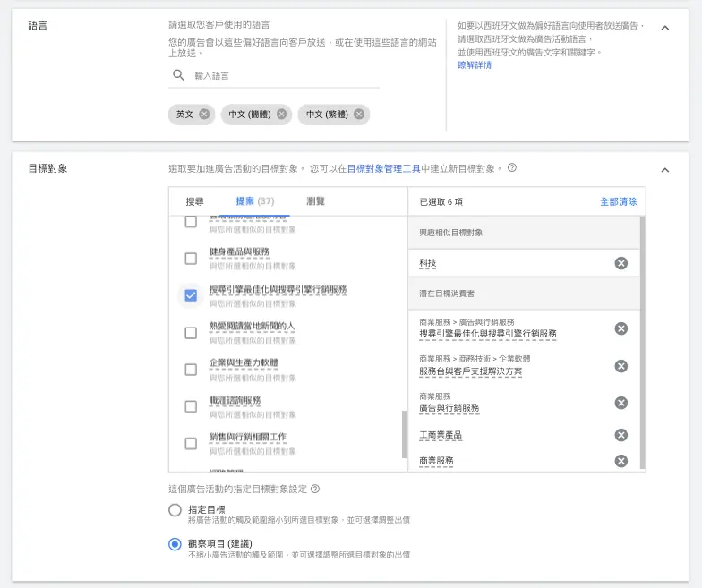Check the 企業與生產力軟體 checkbox
Viewport: 702px width, 588px height.
(x=191, y=370)
